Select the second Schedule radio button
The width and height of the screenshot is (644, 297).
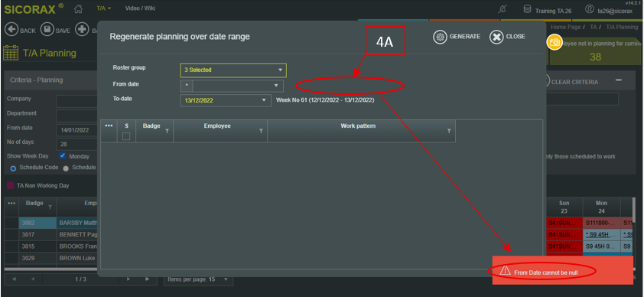66,168
